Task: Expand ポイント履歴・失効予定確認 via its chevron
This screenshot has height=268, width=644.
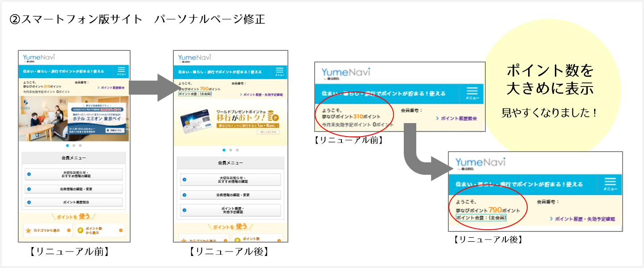Action: click(x=185, y=210)
